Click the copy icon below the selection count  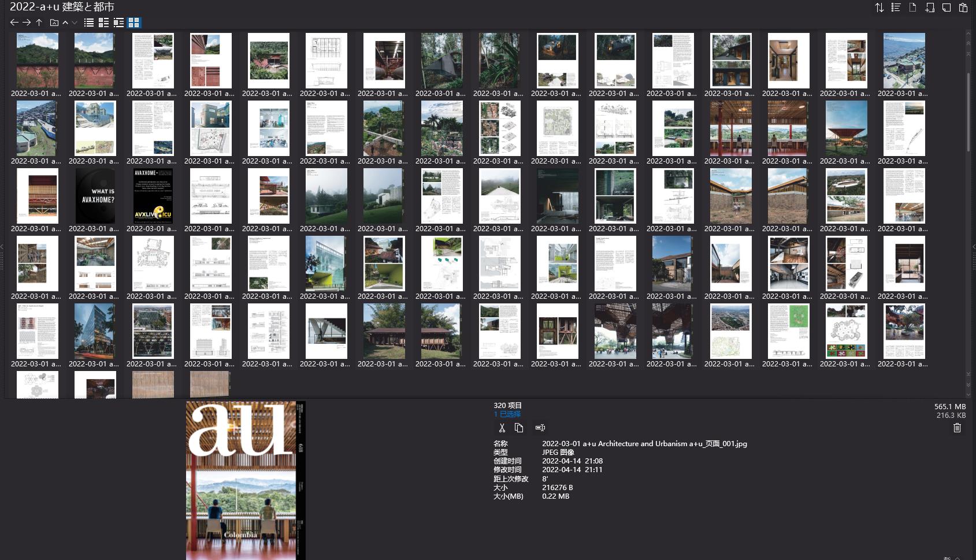pyautogui.click(x=518, y=428)
